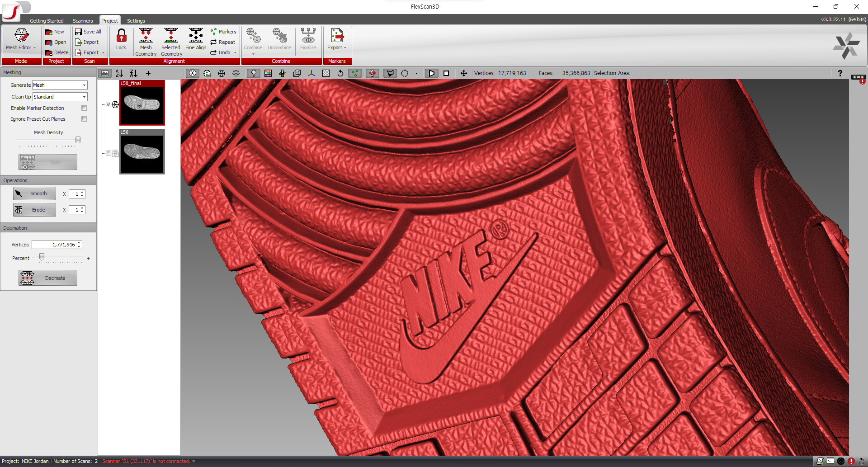Click the play button in toolbar
The image size is (868, 467).
(x=432, y=73)
